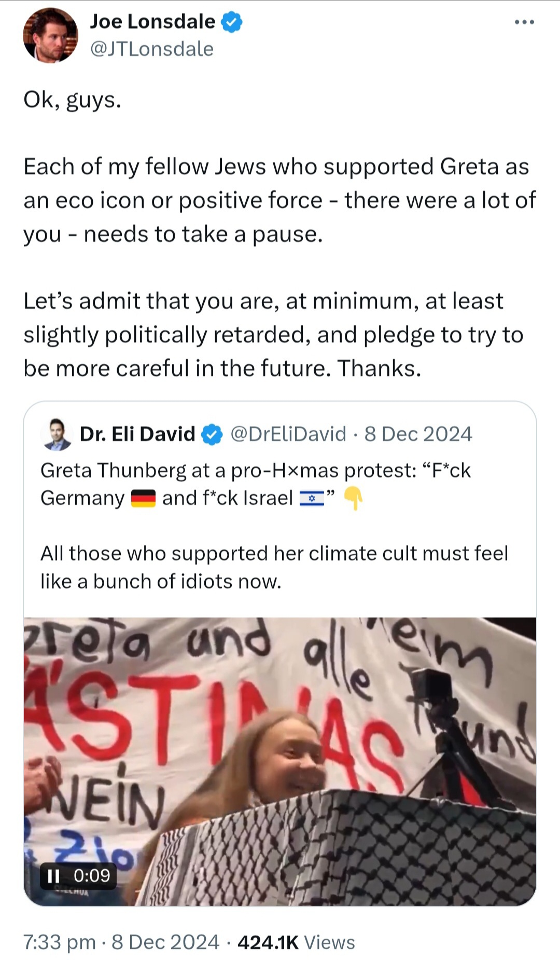Click main tweet text 'Ok, guys.'
Viewport: 560px width, 960px height.
pos(72,100)
